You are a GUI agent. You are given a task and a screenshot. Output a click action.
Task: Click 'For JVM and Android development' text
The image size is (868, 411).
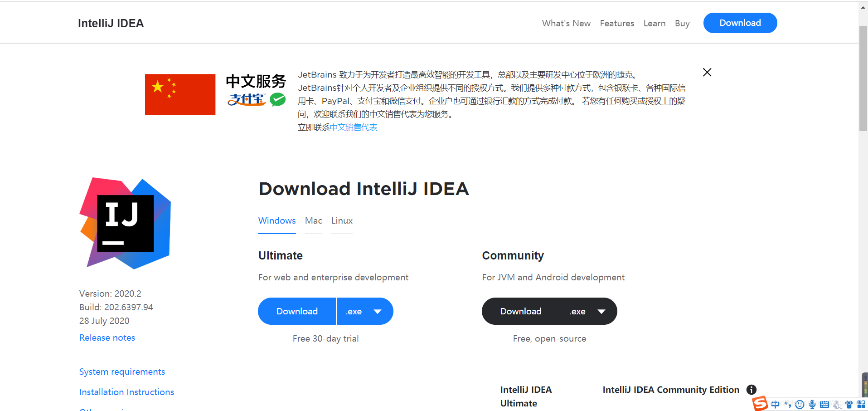553,277
